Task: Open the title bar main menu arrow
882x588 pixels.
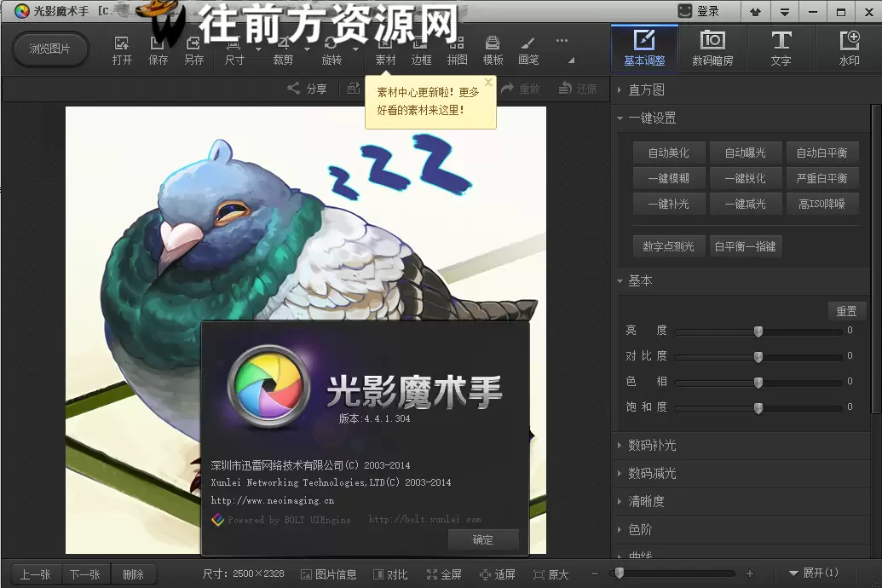Action: 785,11
